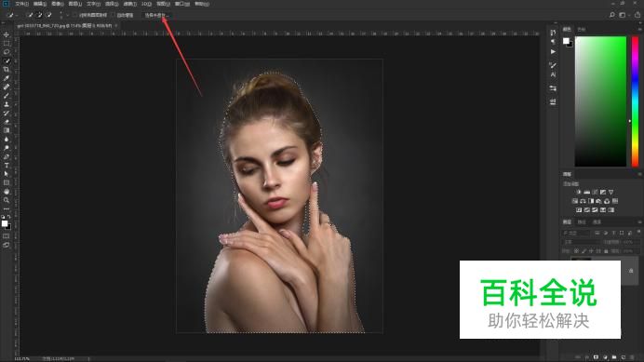The image size is (644, 362).
Task: Open the Color panel flyout menu
Action: pyautogui.click(x=639, y=29)
